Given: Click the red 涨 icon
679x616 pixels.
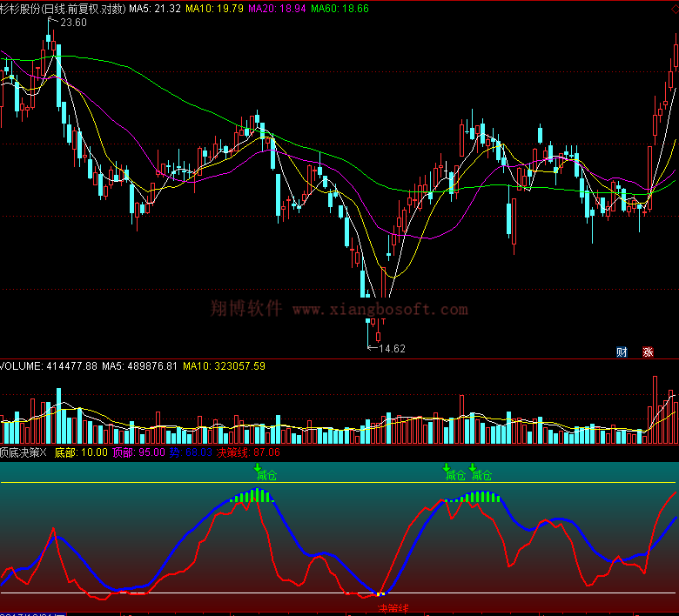Looking at the screenshot, I should pos(648,352).
